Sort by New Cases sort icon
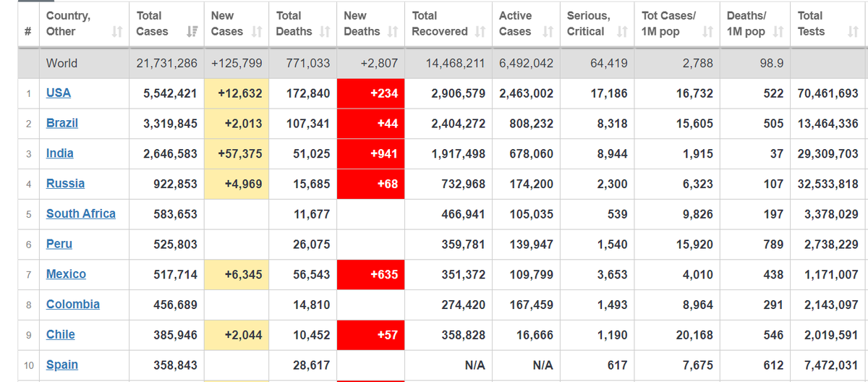 (257, 32)
